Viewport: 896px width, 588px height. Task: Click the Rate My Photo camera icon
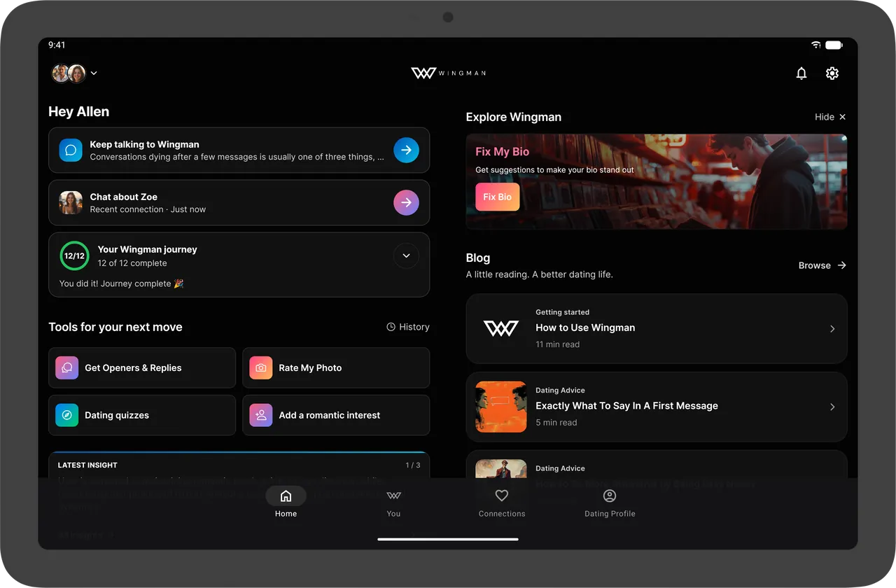(x=261, y=367)
